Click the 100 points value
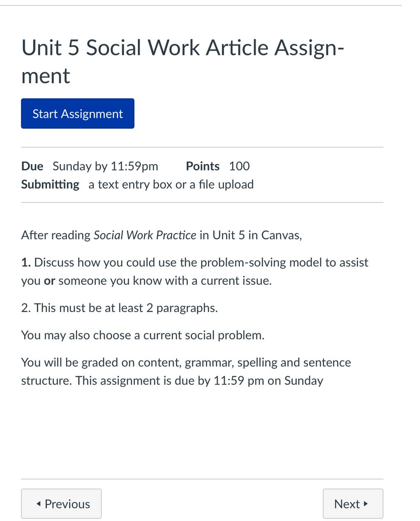 click(239, 166)
